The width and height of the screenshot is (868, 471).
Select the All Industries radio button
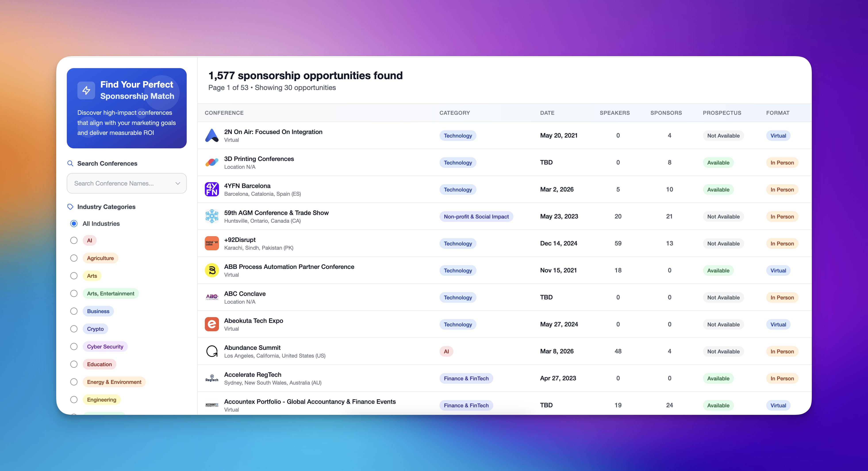[x=74, y=224]
